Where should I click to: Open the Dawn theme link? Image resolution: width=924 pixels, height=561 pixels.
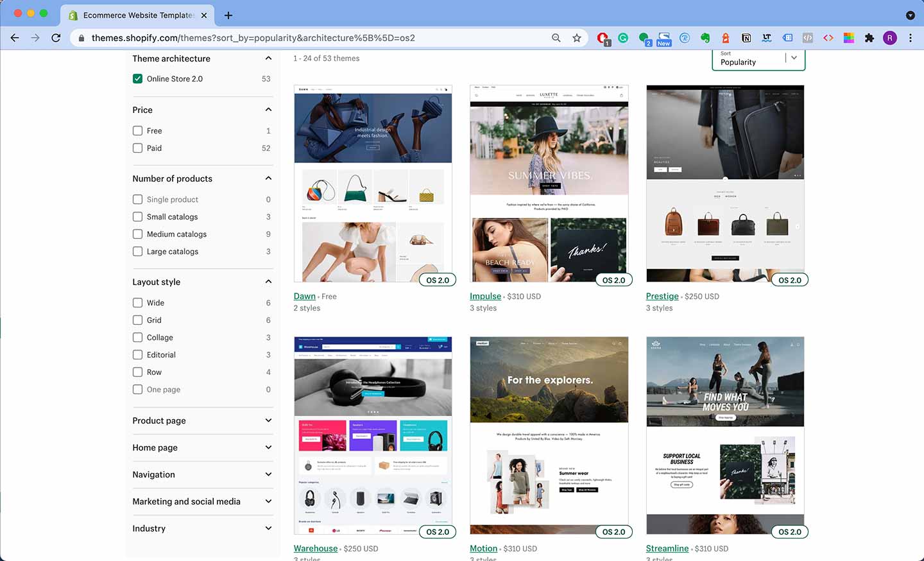coord(304,297)
